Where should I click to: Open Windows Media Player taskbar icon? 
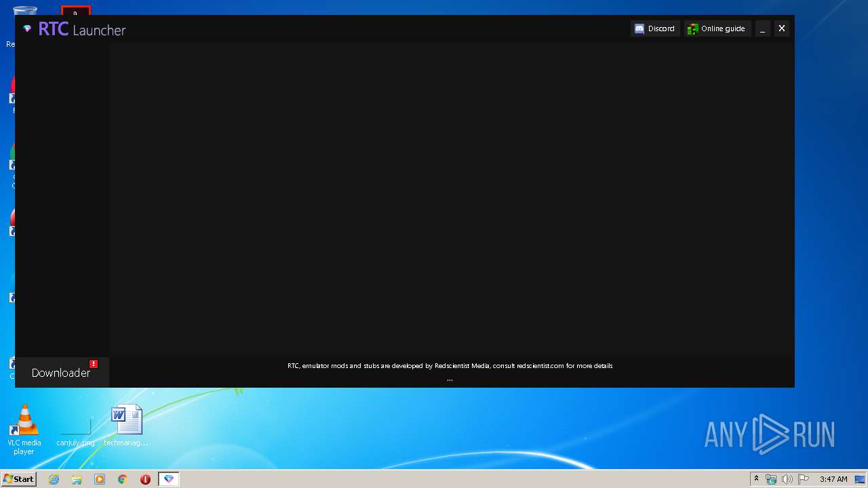[x=100, y=479]
